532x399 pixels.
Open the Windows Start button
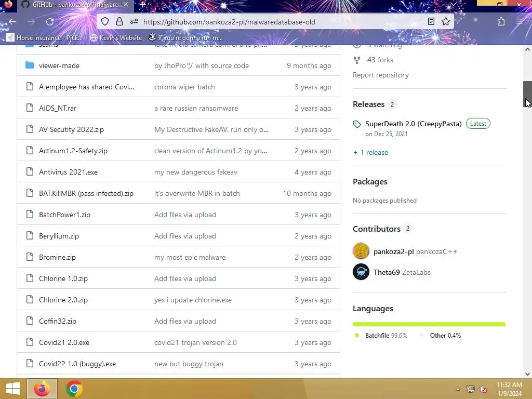[13, 389]
